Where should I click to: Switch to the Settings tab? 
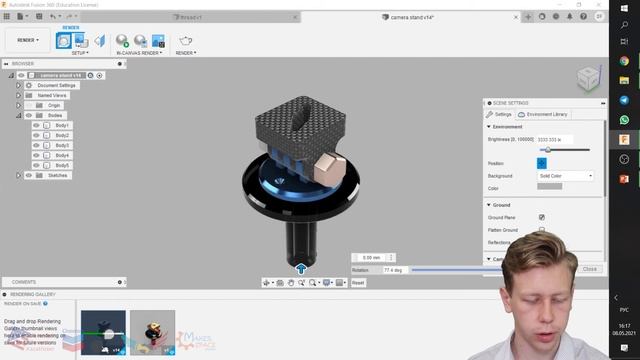(x=499, y=115)
